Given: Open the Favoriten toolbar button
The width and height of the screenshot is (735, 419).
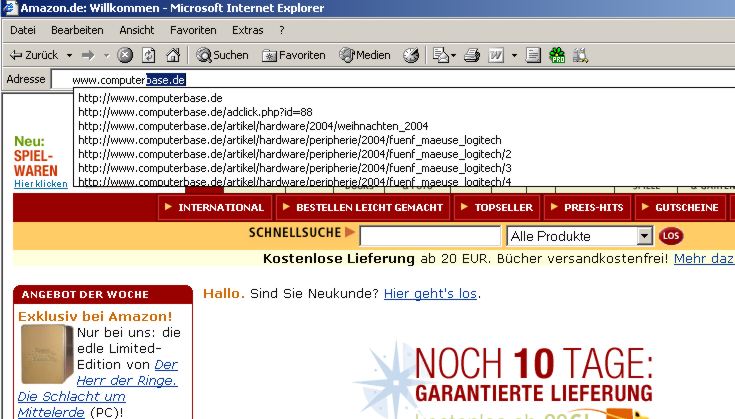Looking at the screenshot, I should pyautogui.click(x=294, y=55).
